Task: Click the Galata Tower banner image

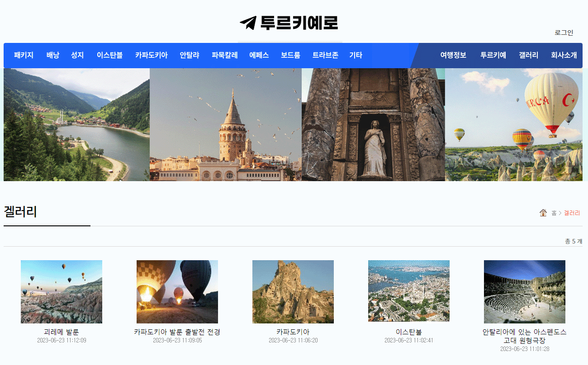Action: (x=226, y=125)
